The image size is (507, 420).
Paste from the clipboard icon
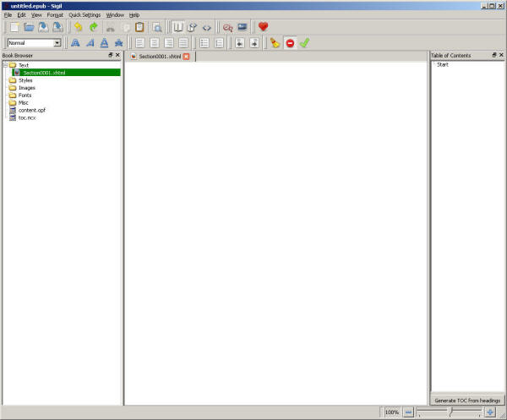pos(139,28)
